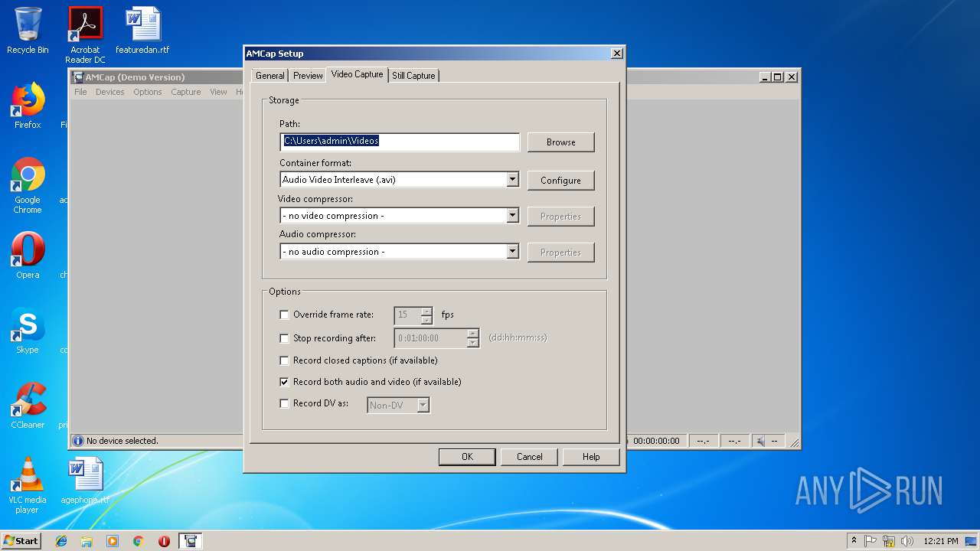980x551 pixels.
Task: Click AMCap status bar mute speaker icon
Action: (760, 441)
